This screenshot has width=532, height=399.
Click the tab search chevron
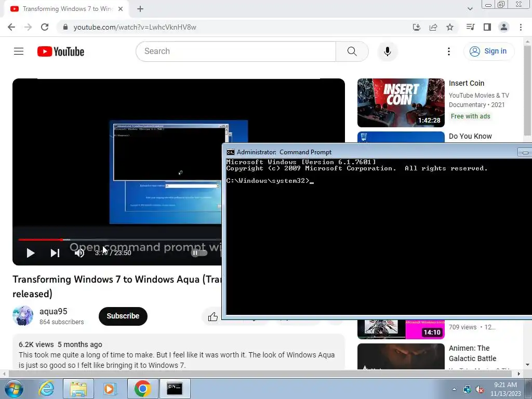pos(470,9)
